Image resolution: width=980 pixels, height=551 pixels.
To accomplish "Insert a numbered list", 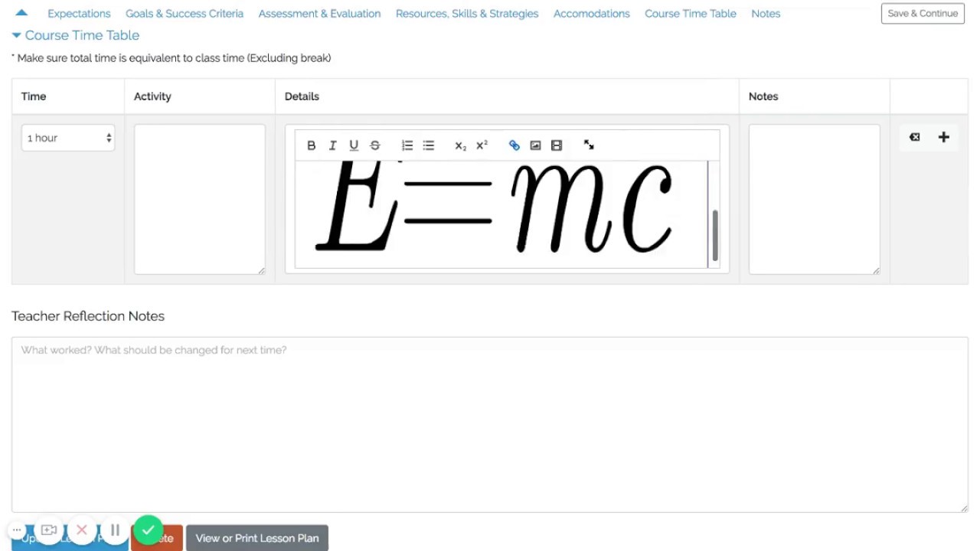I will [x=407, y=145].
